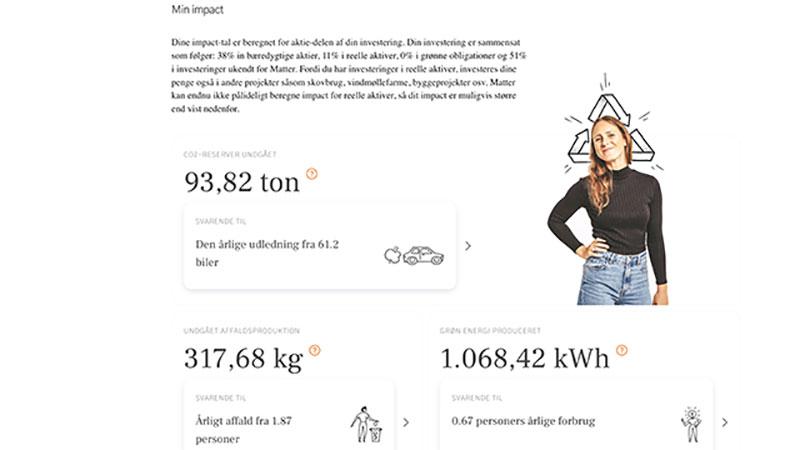Click the info icon next to 317,68 kg
Screen dimensions: 800x450
pos(315,351)
